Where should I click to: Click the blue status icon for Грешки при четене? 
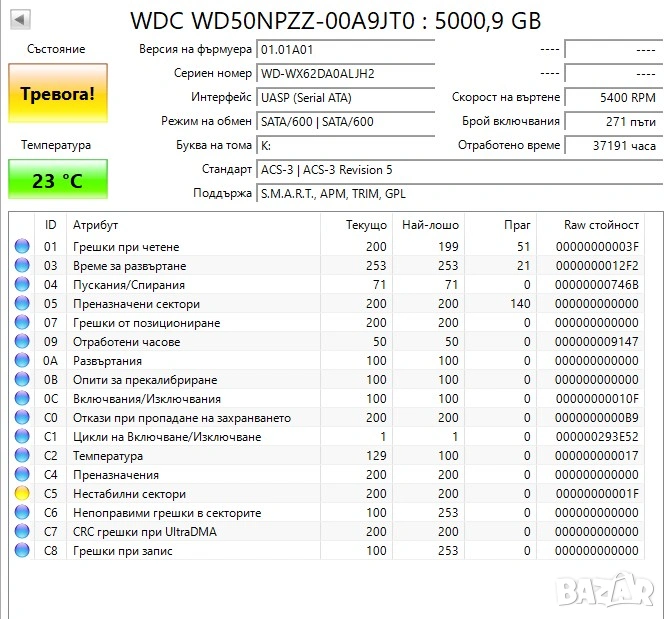[22, 247]
